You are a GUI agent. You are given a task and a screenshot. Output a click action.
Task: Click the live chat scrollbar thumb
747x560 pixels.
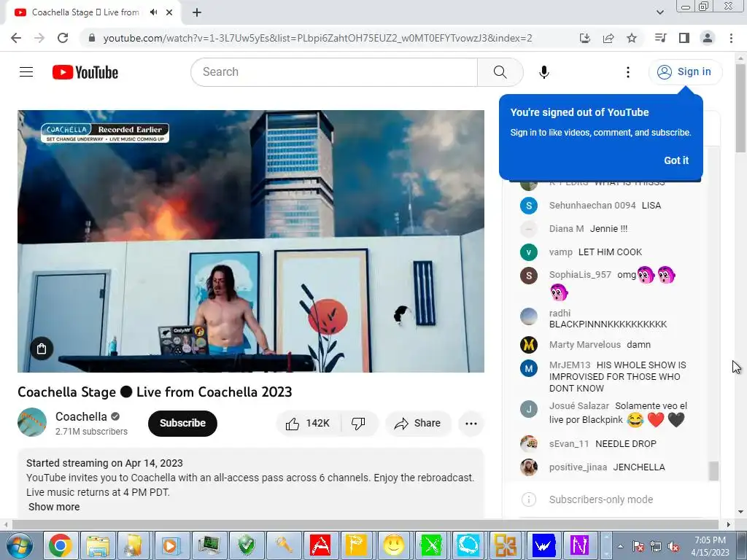pos(713,472)
